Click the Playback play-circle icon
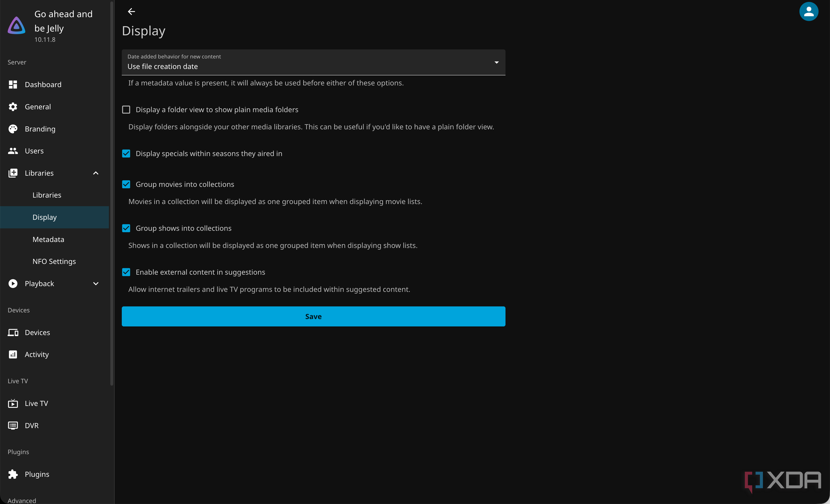Image resolution: width=830 pixels, height=504 pixels. 13,283
